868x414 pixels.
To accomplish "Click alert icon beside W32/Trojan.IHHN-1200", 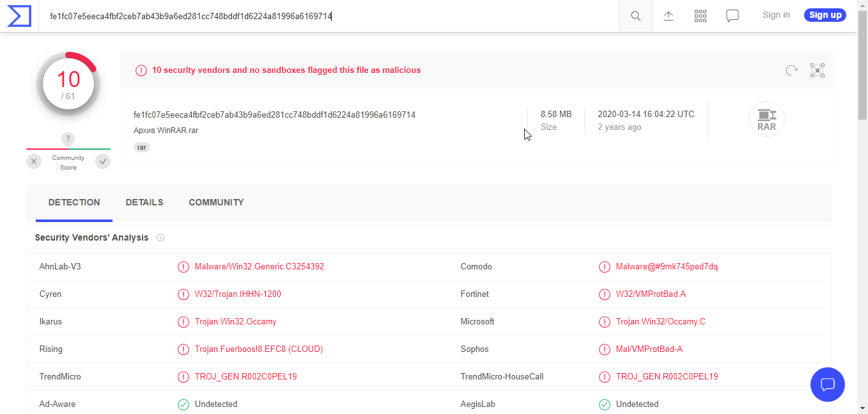I will [183, 294].
